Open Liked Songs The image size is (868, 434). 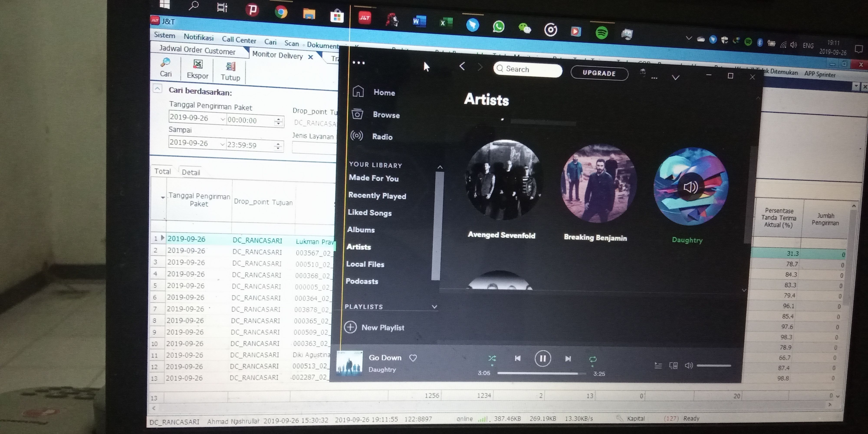(370, 213)
